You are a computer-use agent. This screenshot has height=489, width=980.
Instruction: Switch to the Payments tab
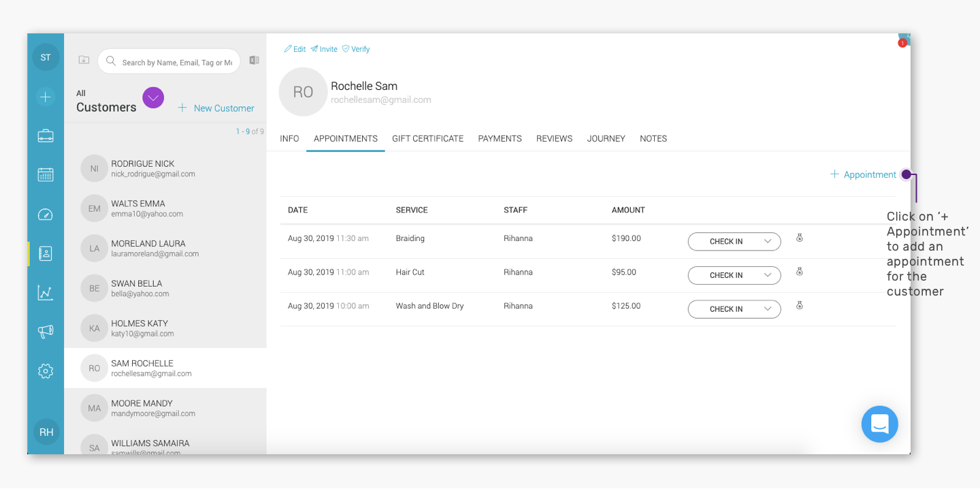[500, 138]
